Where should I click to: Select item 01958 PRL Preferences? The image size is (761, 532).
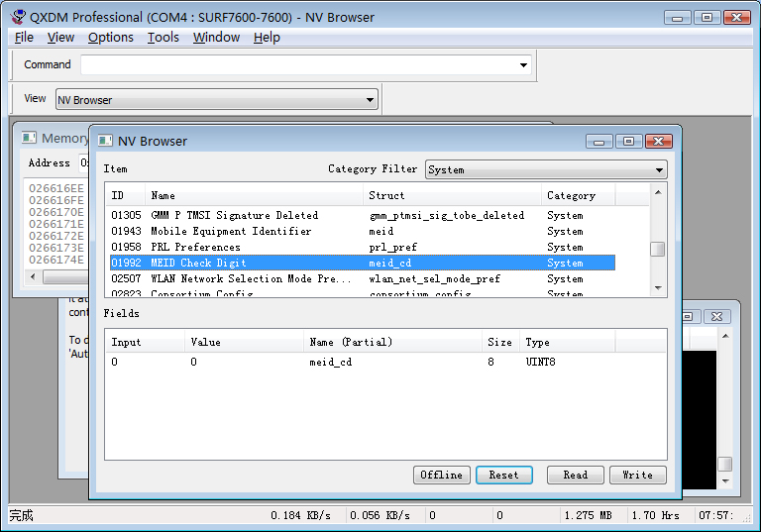(363, 247)
